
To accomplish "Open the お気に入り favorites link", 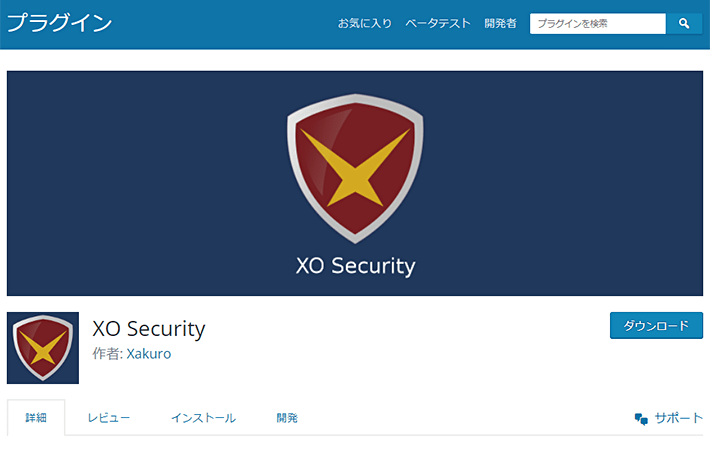I will pyautogui.click(x=365, y=23).
